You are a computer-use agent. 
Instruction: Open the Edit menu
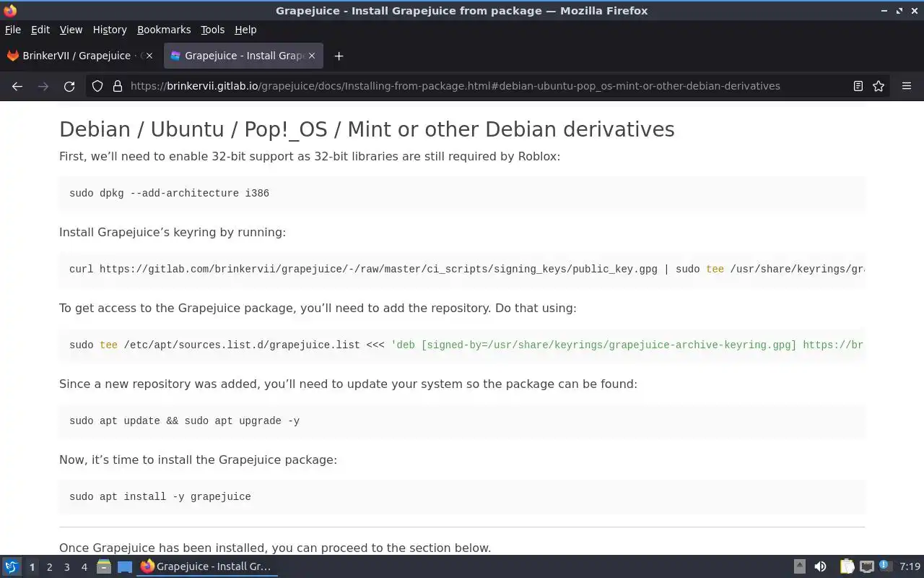click(40, 30)
